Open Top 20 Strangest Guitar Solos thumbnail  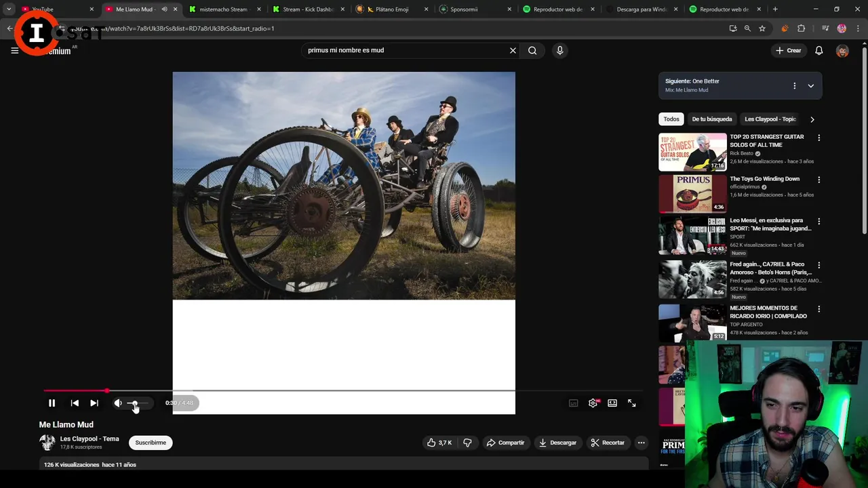point(692,152)
